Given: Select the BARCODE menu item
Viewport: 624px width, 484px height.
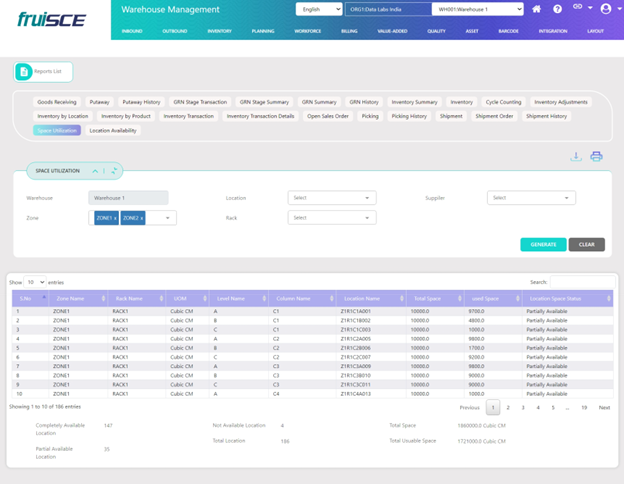Looking at the screenshot, I should coord(507,31).
